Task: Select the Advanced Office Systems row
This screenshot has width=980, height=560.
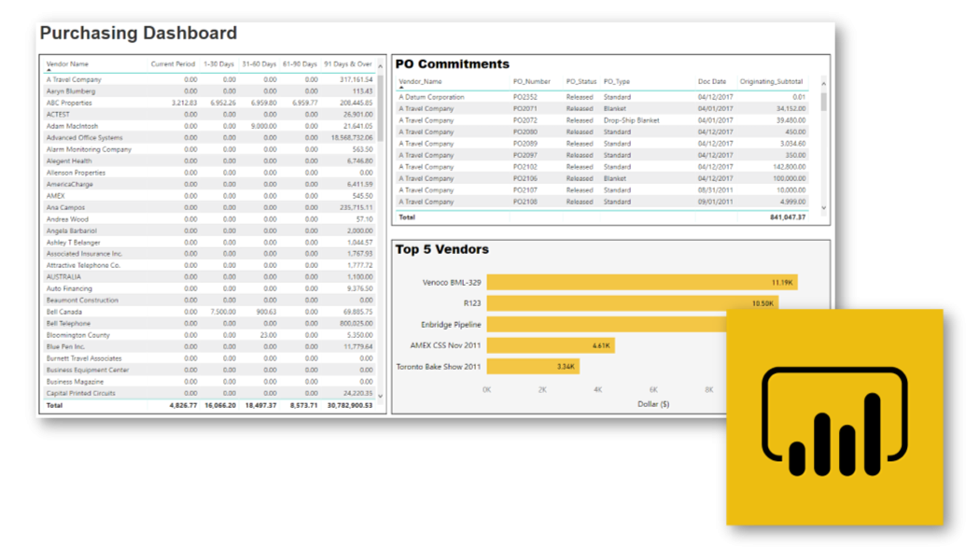Action: point(209,137)
